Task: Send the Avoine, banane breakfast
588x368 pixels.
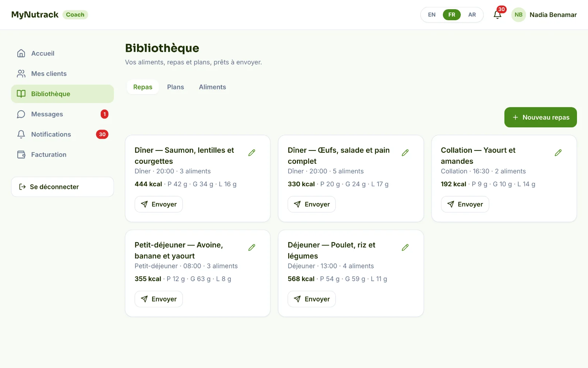Action: pyautogui.click(x=159, y=299)
